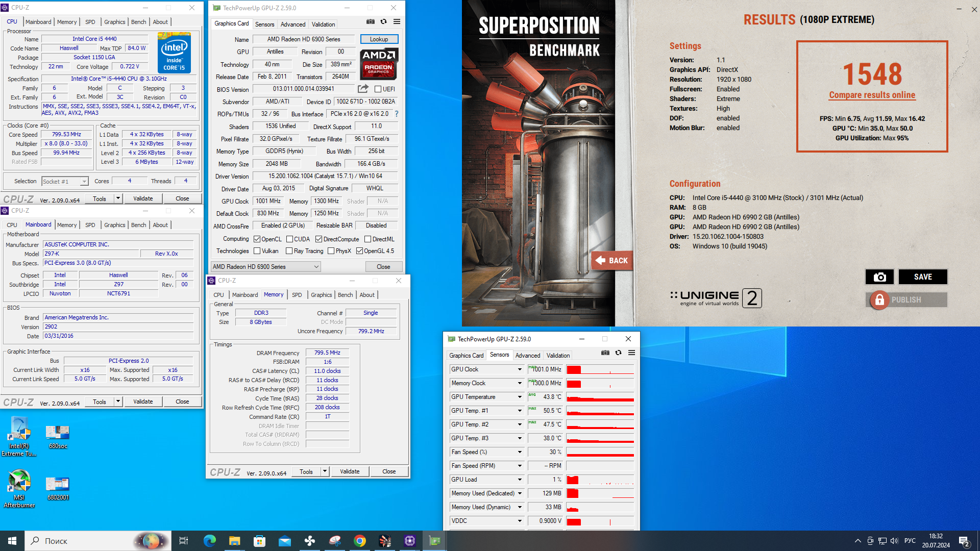Open SPD tab in CPU-Z Memory window

point(297,295)
